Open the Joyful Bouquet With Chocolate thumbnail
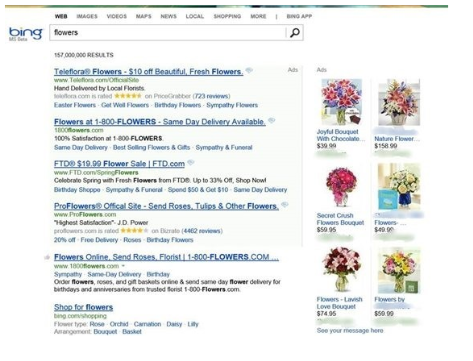Image resolution: width=473 pixels, height=361 pixels. (x=341, y=102)
